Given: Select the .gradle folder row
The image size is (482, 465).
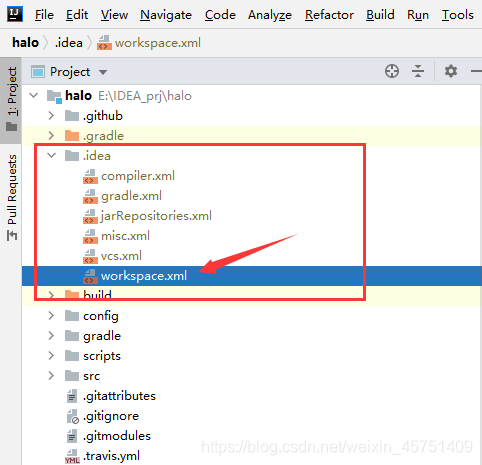Looking at the screenshot, I should (x=252, y=136).
